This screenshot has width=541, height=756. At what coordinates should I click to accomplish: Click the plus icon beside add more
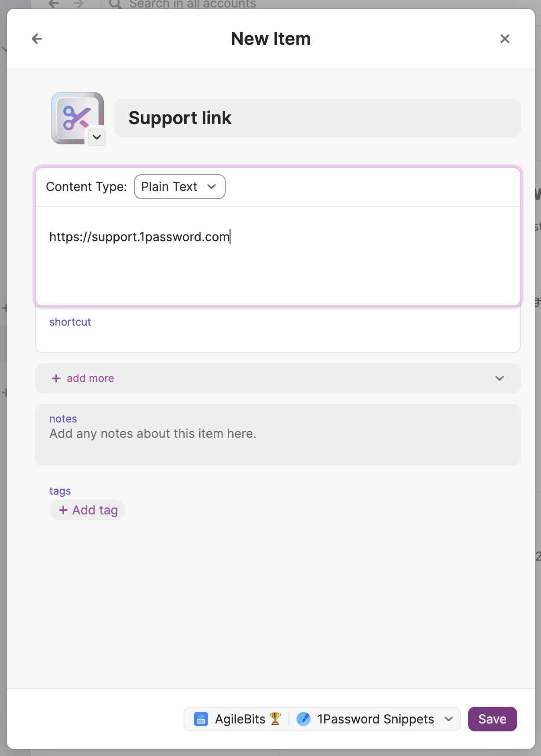(x=56, y=378)
